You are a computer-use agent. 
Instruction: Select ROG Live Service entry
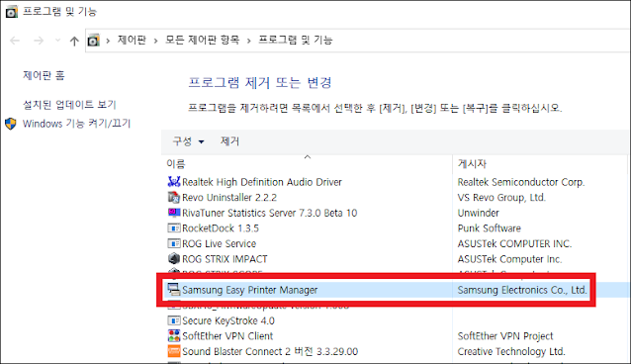pyautogui.click(x=219, y=243)
